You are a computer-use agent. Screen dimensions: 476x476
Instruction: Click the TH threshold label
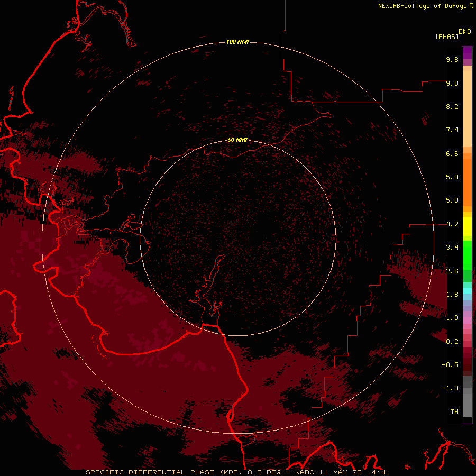coord(454,412)
